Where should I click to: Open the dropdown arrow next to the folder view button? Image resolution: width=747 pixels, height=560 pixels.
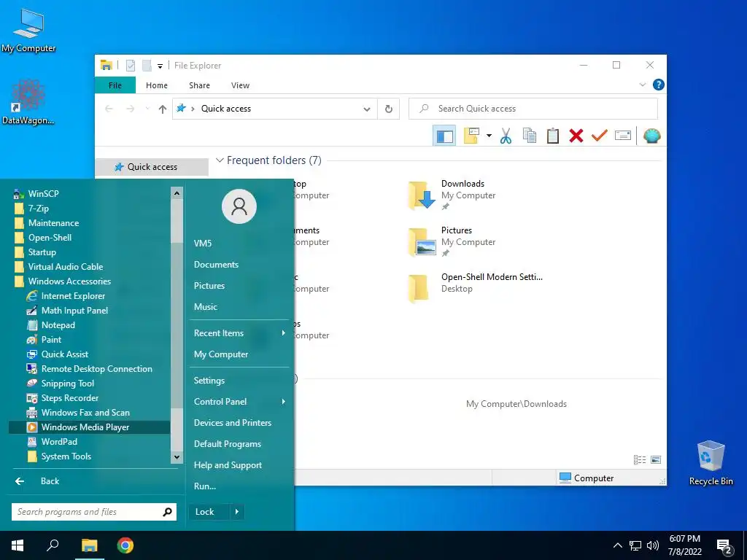click(489, 136)
